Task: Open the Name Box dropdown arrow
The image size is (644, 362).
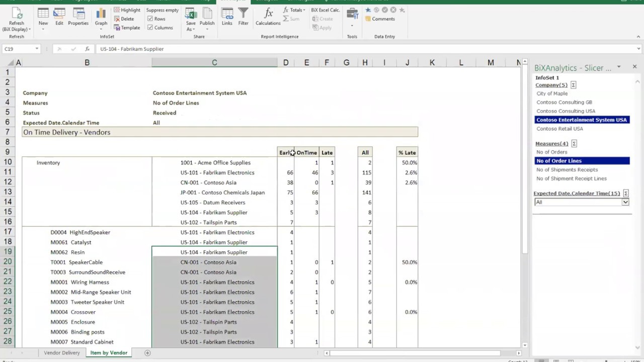Action: click(x=37, y=49)
